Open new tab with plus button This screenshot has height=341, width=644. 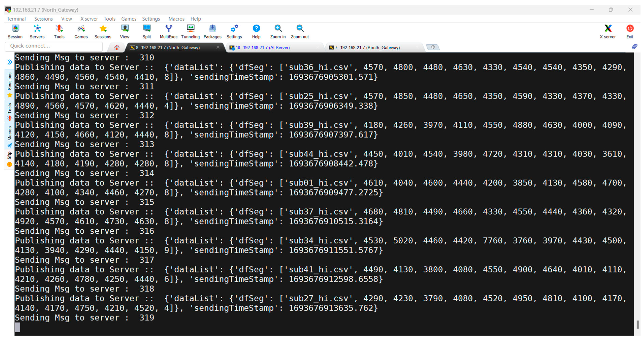click(433, 47)
